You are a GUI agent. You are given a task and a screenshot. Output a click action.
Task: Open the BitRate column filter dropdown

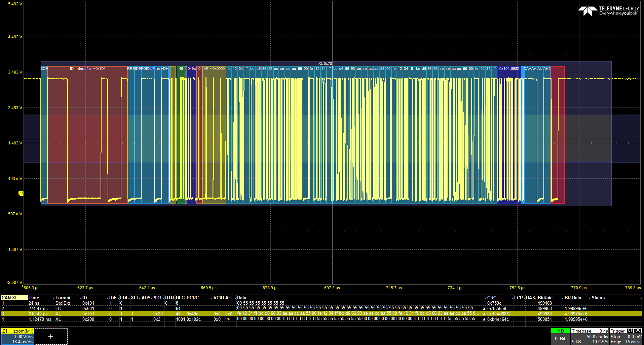pyautogui.click(x=562, y=298)
